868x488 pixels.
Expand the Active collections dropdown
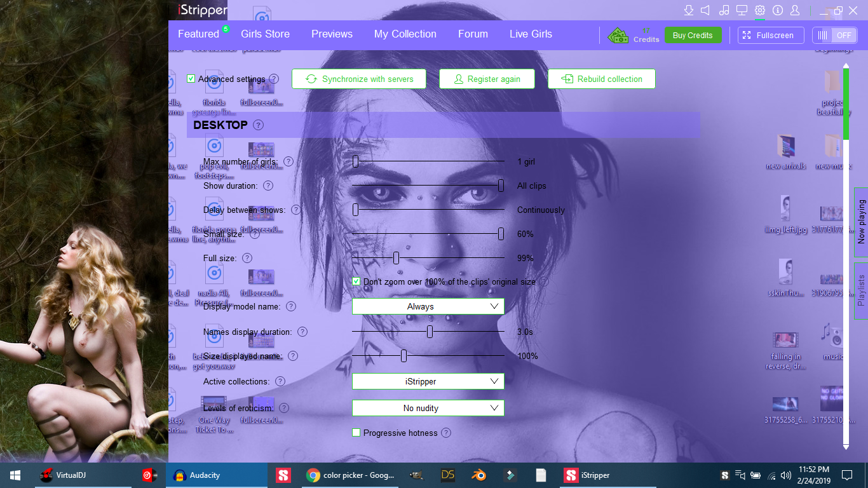[428, 381]
